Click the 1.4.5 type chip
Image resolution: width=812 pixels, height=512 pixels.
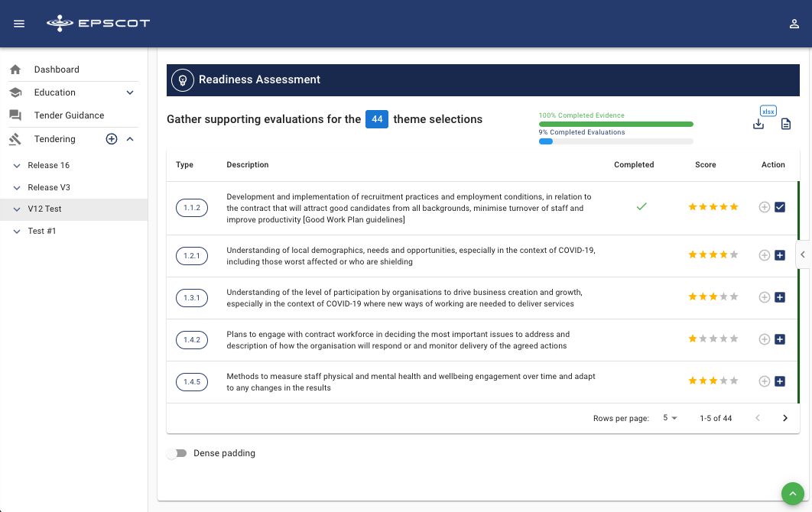tap(192, 381)
